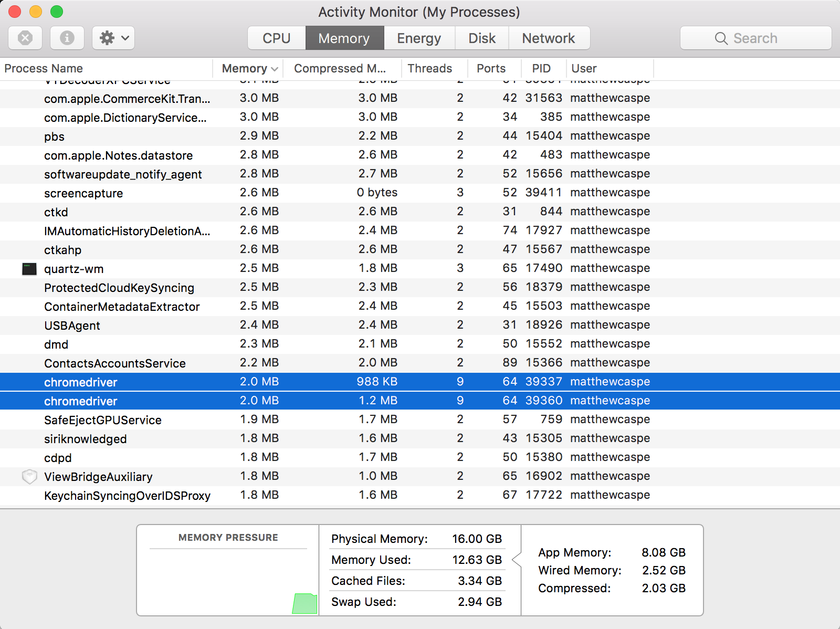Click the red close window button
Screen dimensions: 840x629
click(15, 12)
